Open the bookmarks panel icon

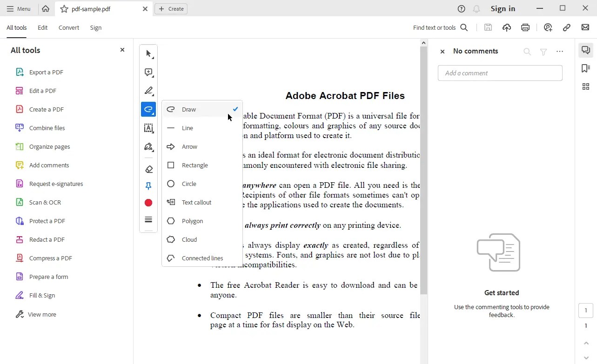point(585,68)
